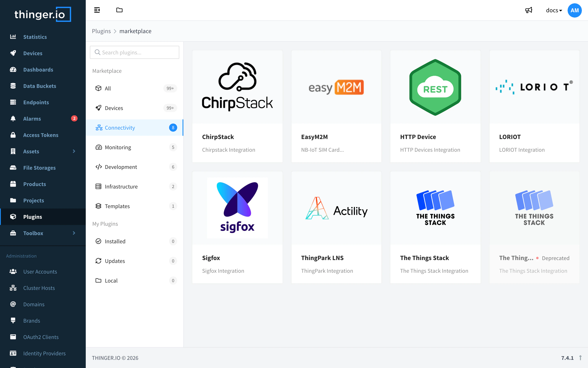Select the marketplace Devices category

[x=135, y=108]
